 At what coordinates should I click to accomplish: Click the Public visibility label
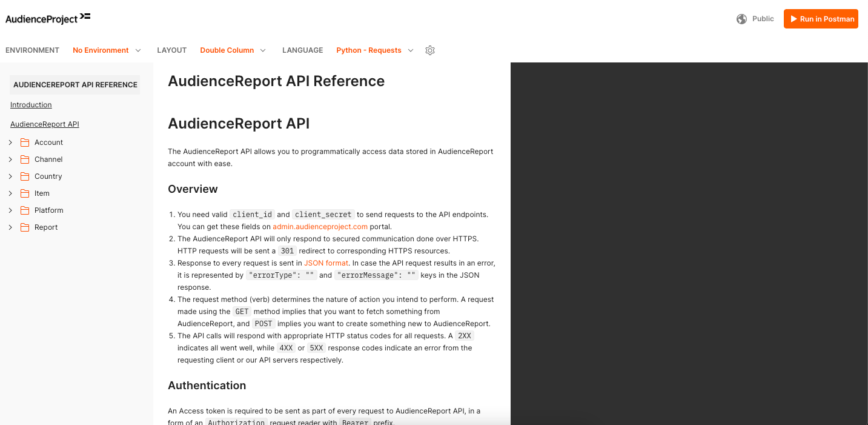click(x=763, y=19)
